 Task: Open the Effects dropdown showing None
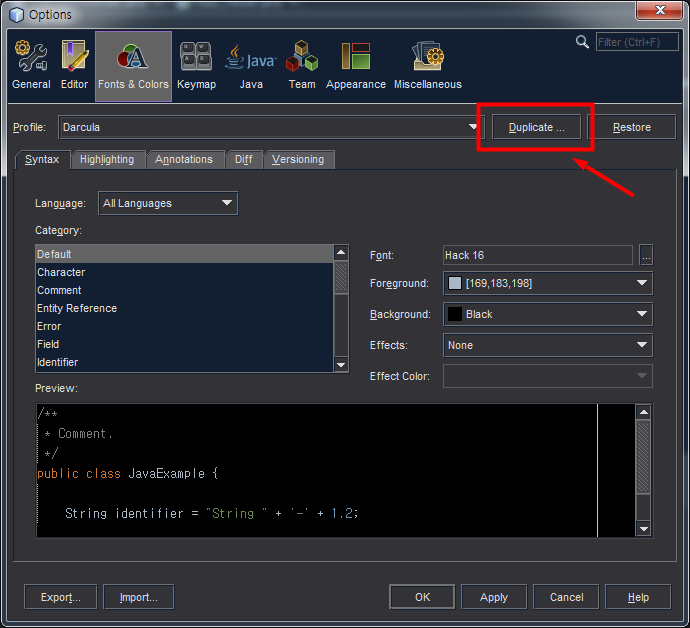tap(548, 345)
